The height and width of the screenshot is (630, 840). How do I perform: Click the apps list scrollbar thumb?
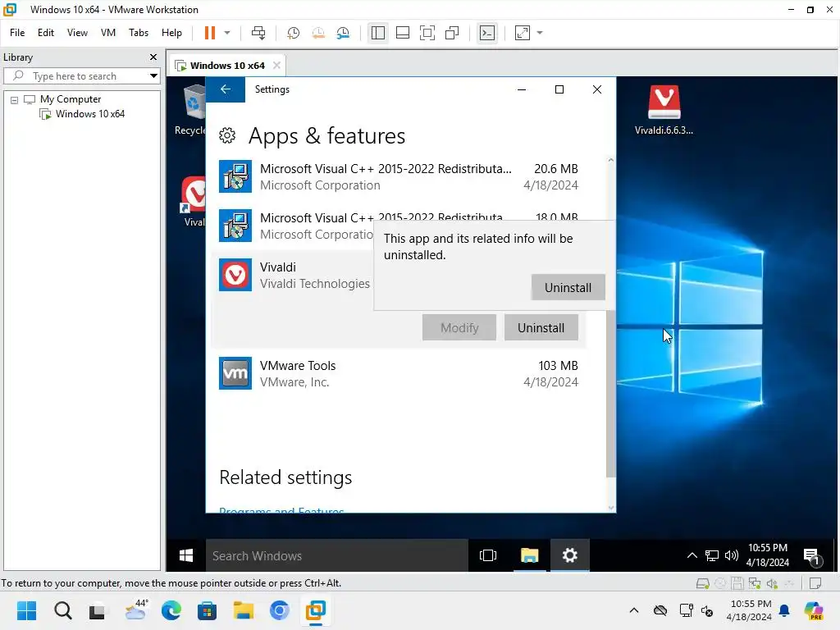click(610, 393)
